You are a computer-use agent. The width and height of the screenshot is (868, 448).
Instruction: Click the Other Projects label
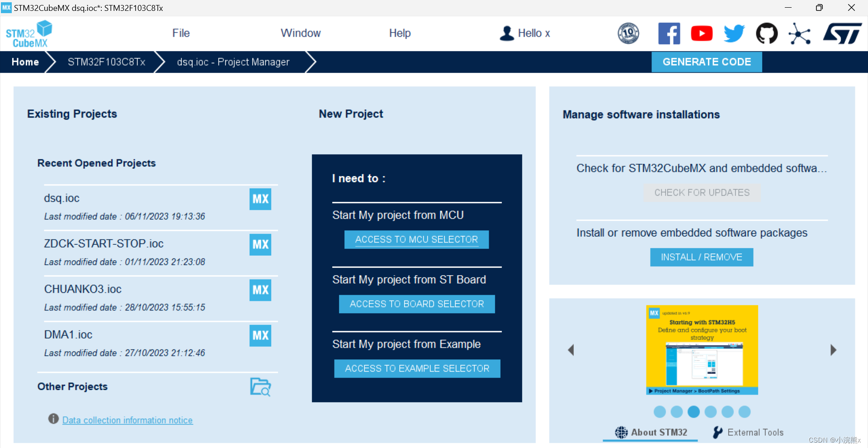click(72, 386)
